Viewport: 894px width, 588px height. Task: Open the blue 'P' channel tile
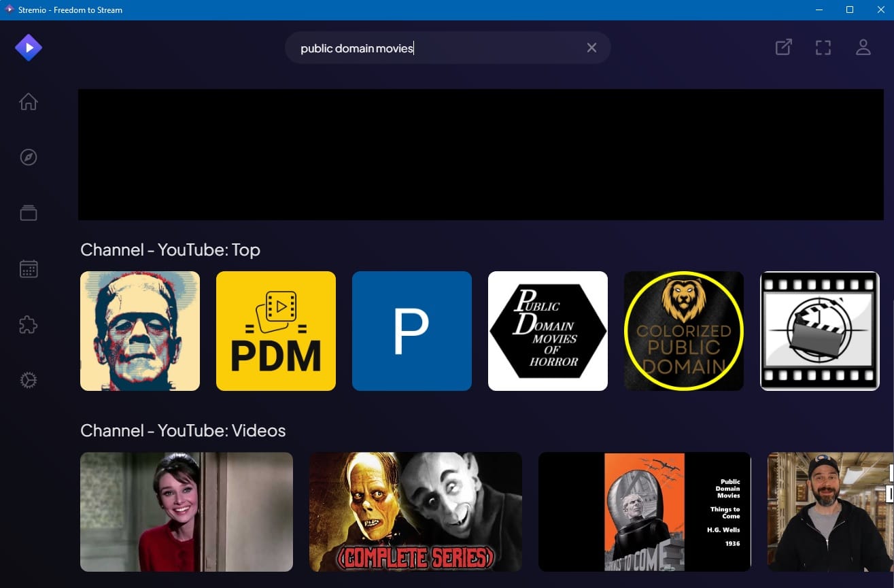coord(412,331)
